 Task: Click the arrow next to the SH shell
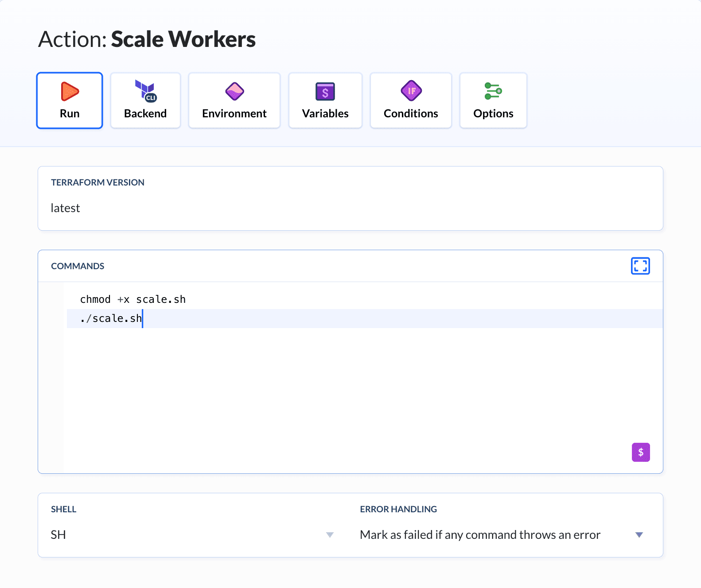pos(330,535)
